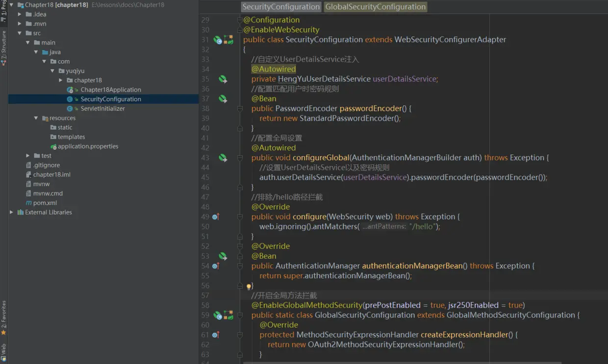Click ServletInitializer class file icon
Image resolution: width=608 pixels, height=364 pixels.
pyautogui.click(x=71, y=109)
